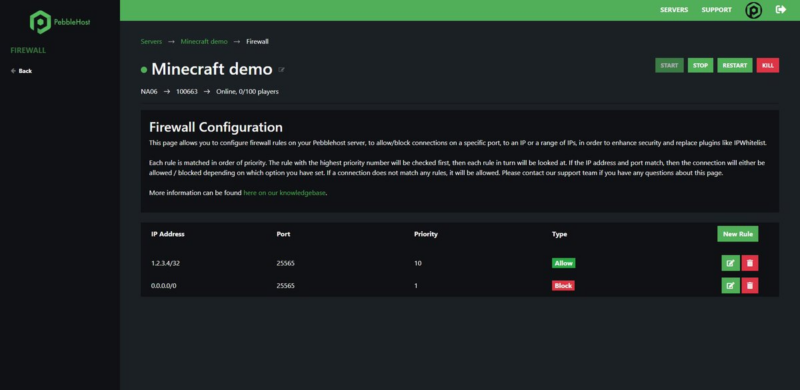Viewport: 800px width, 390px height.
Task: Open the account avatar icon in header
Action: tap(754, 10)
